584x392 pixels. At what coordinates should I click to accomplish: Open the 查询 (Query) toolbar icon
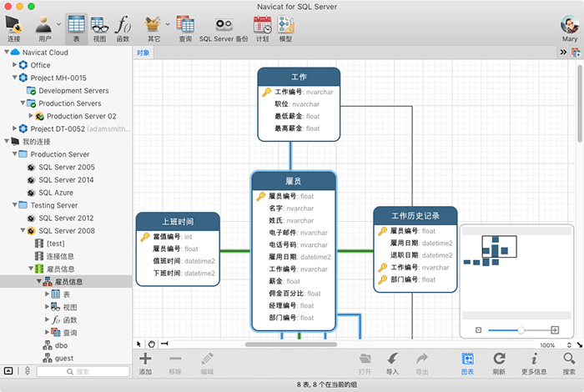coord(185,24)
